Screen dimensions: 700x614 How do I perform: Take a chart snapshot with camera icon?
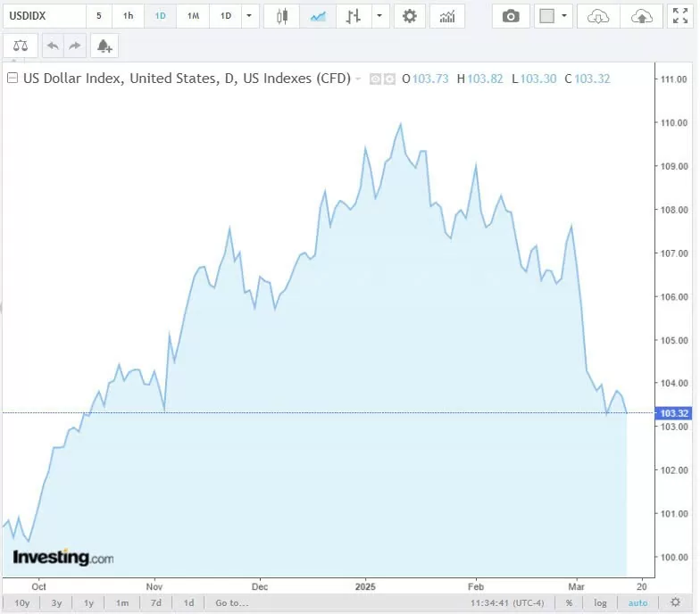pos(511,16)
